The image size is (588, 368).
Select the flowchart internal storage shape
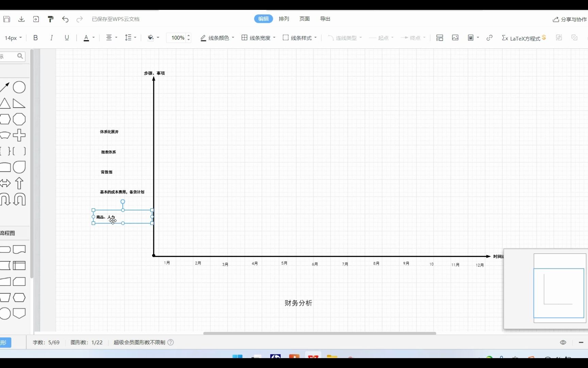[19, 265]
